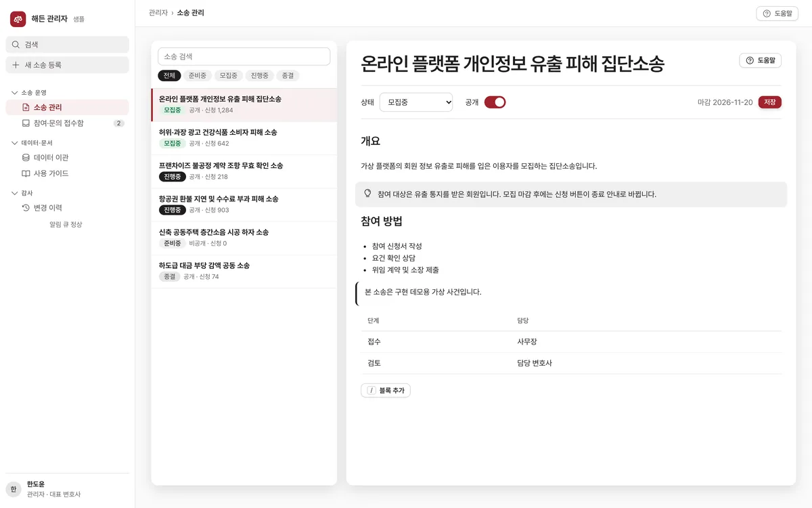The image size is (812, 508).
Task: Open 소송 관리 in the sidebar
Action: tap(67, 107)
